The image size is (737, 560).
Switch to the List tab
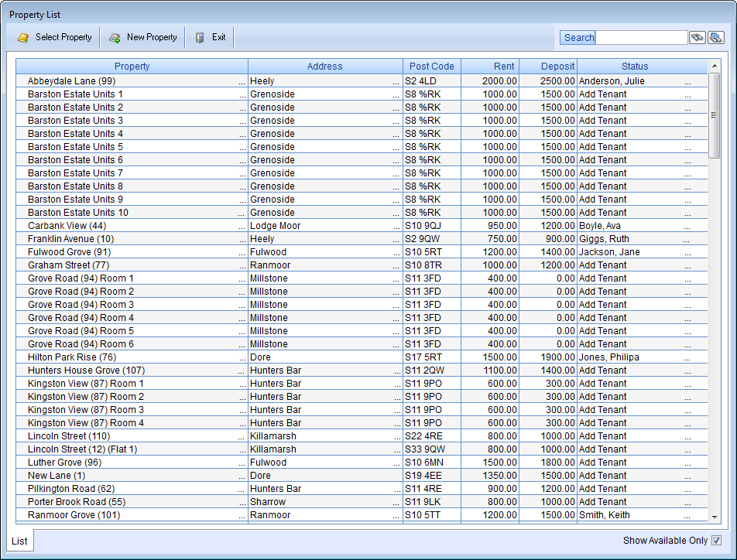(20, 541)
